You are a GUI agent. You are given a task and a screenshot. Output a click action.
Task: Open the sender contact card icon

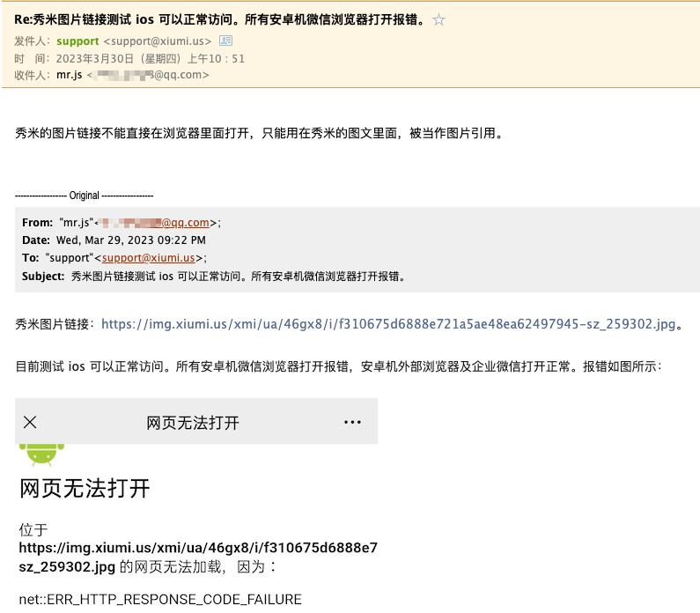[x=226, y=41]
